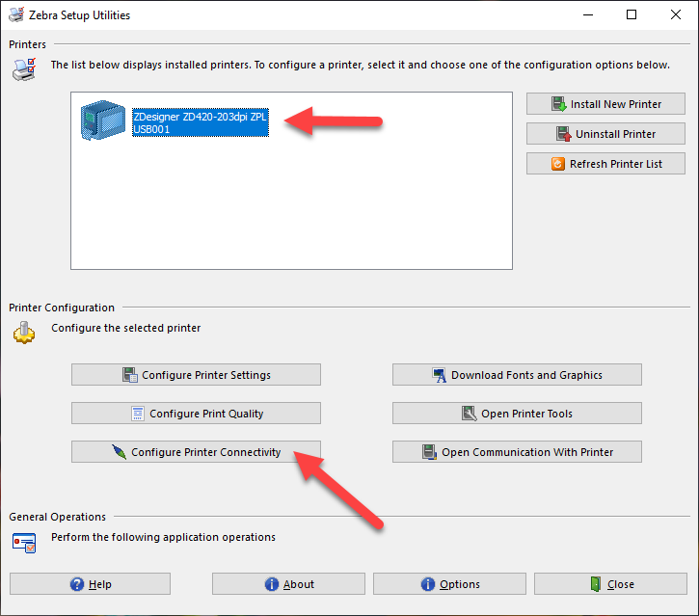The height and width of the screenshot is (616, 699).
Task: Click 'Perform the following application operations' text
Action: click(163, 537)
